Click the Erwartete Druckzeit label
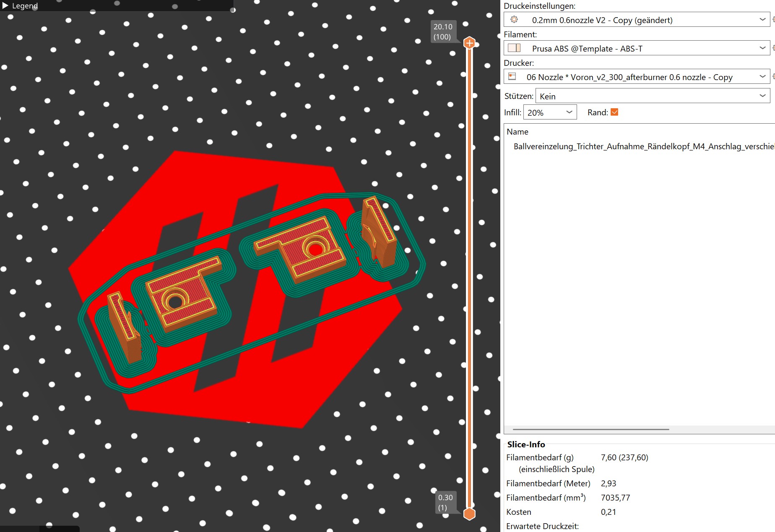The width and height of the screenshot is (775, 532). click(542, 526)
